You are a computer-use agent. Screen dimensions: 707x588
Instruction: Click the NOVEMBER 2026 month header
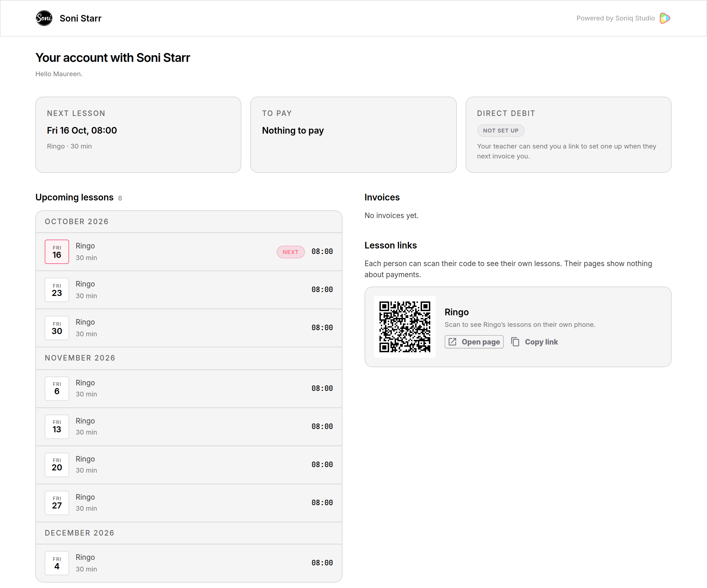(189, 358)
